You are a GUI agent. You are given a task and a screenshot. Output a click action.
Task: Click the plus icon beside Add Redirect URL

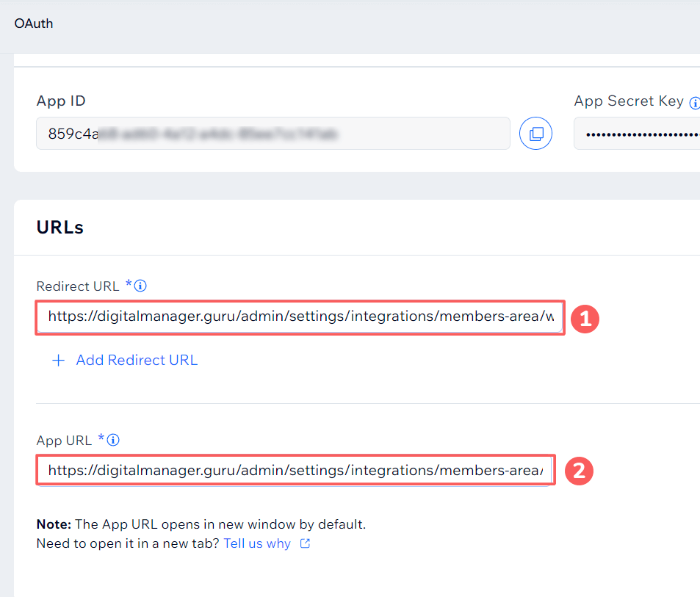58,361
